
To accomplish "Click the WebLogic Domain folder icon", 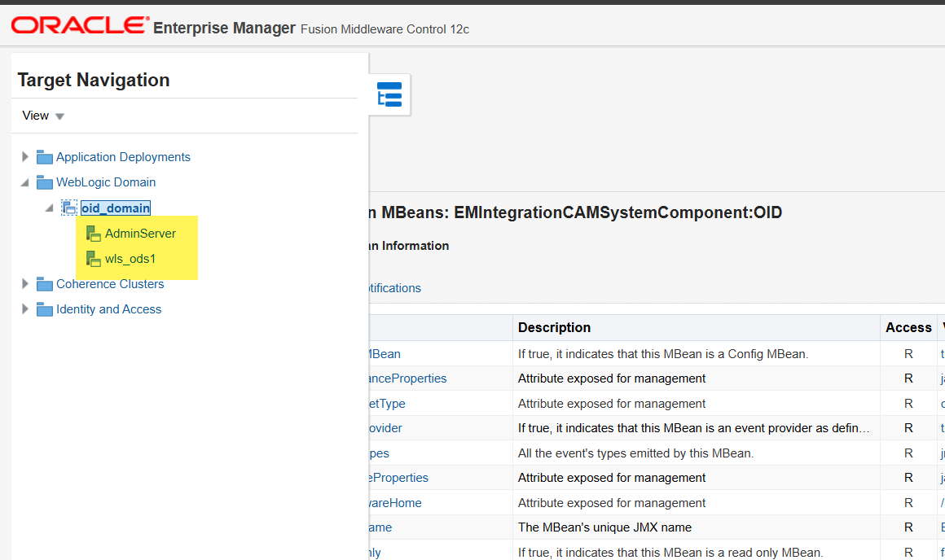I will [x=44, y=182].
